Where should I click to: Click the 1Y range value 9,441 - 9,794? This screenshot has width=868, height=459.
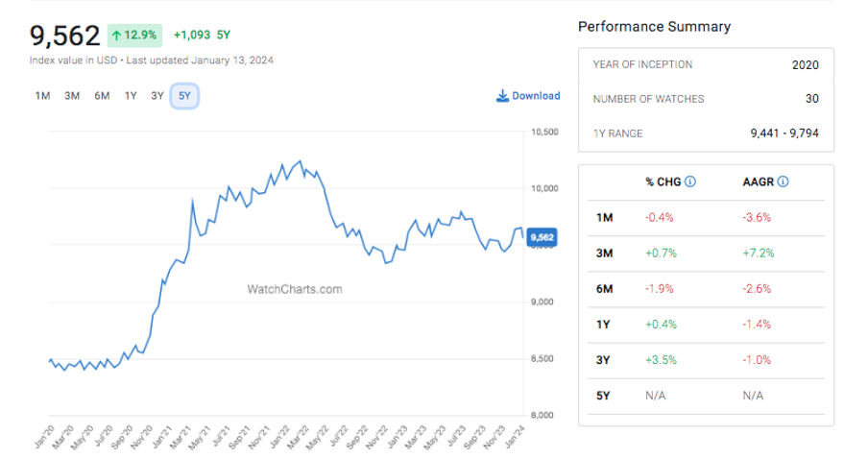[784, 133]
